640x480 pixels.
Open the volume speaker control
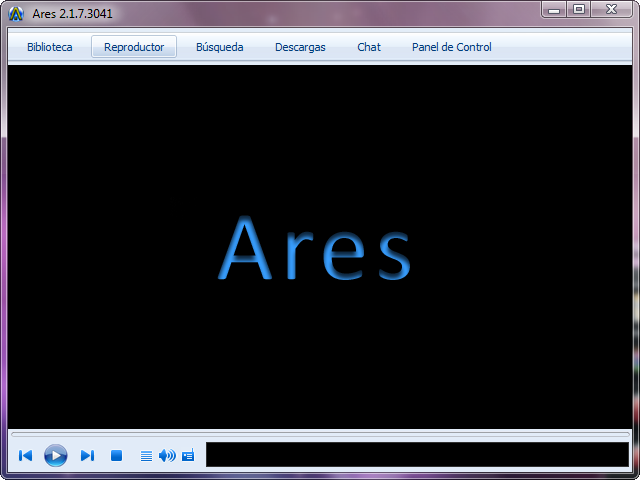click(167, 456)
